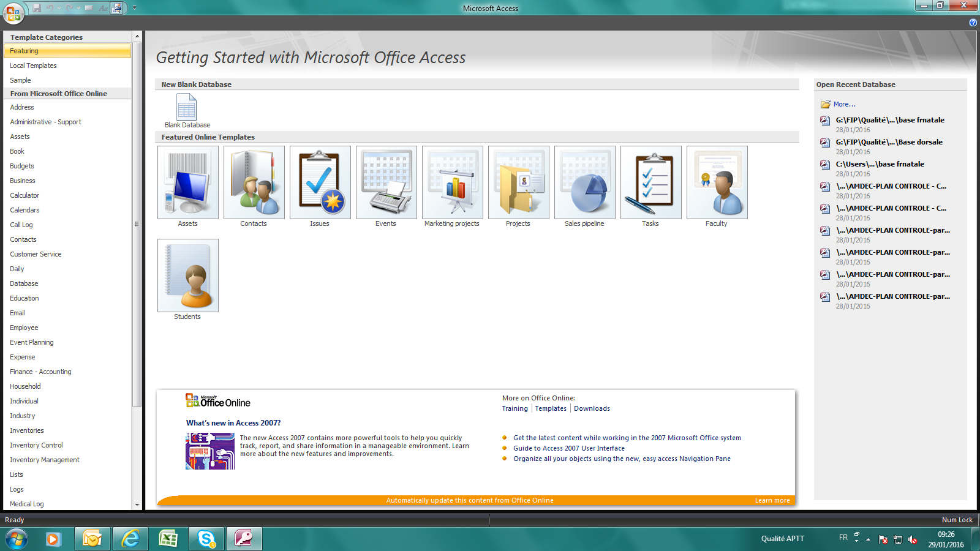Select Call Log category
The image size is (980, 551).
click(21, 225)
